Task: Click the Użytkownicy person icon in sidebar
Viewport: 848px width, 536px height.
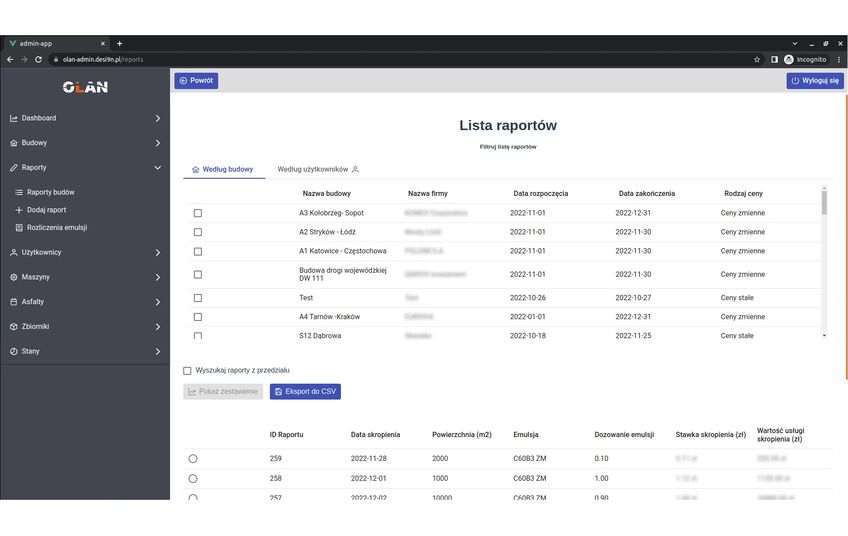Action: click(14, 253)
